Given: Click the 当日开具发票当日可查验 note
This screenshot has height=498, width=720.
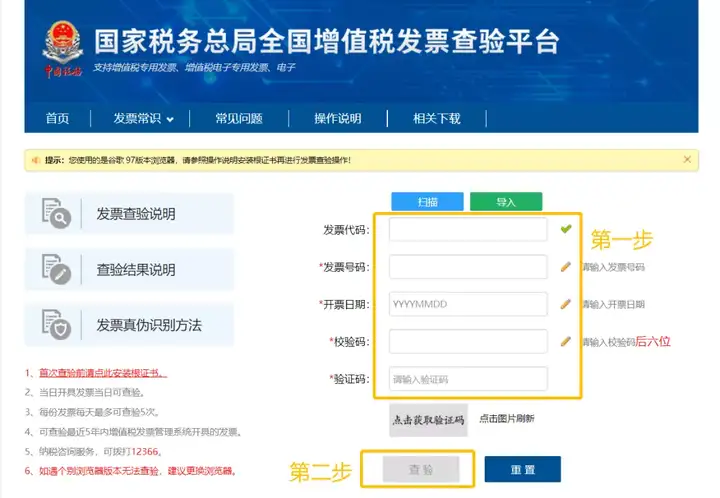Looking at the screenshot, I should [91, 392].
